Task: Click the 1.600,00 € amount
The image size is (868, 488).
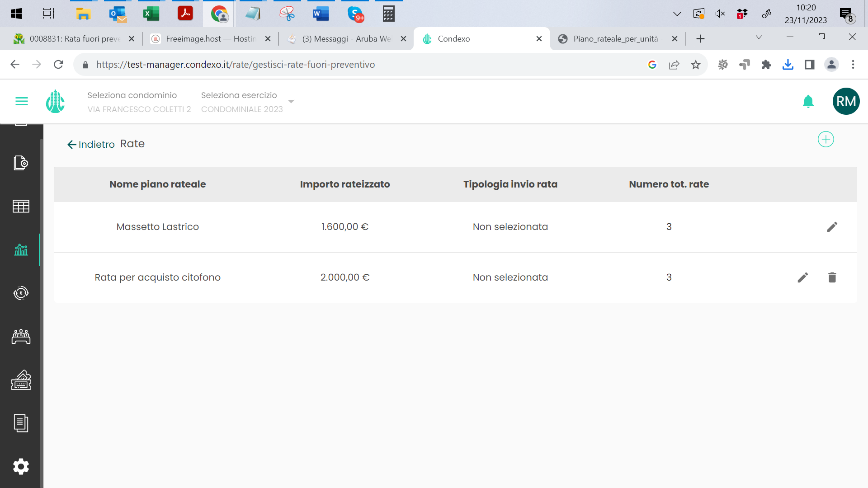Action: pos(345,227)
